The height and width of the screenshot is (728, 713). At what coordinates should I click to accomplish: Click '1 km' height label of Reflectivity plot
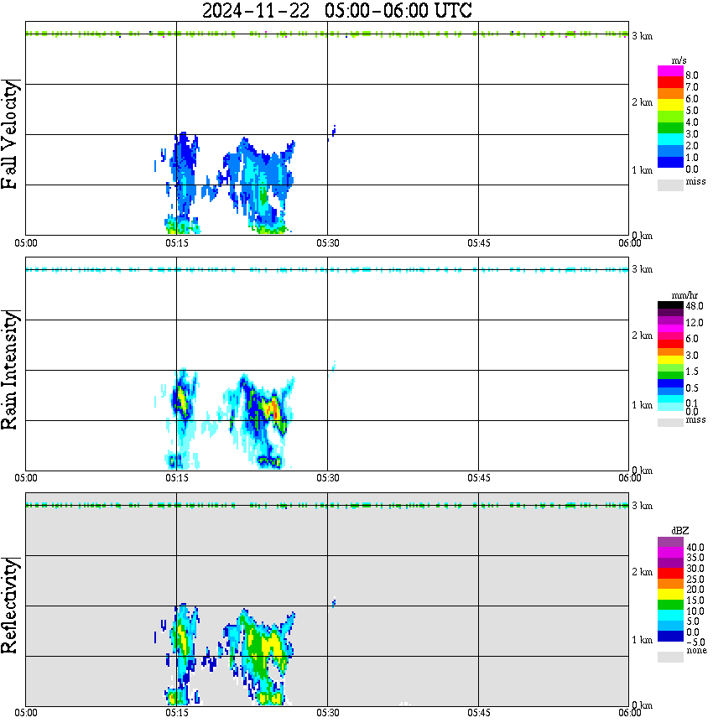642,640
